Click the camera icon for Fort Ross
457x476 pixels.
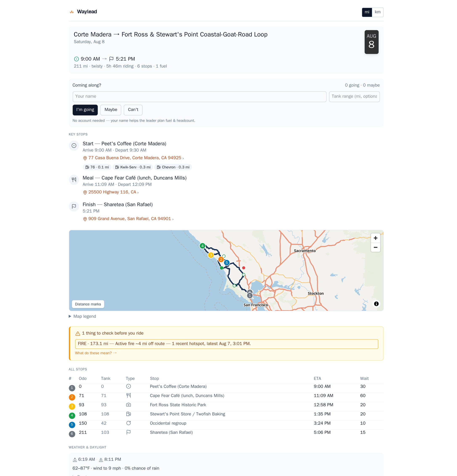(x=129, y=405)
